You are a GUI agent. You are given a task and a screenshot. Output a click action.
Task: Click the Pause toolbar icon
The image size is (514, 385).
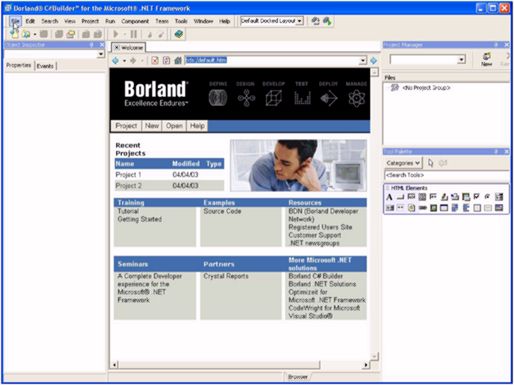(134, 34)
